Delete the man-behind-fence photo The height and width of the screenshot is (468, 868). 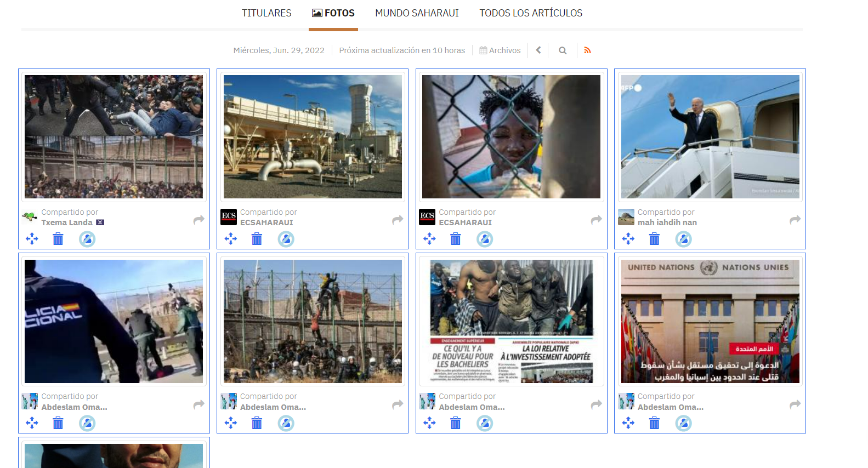[456, 239]
